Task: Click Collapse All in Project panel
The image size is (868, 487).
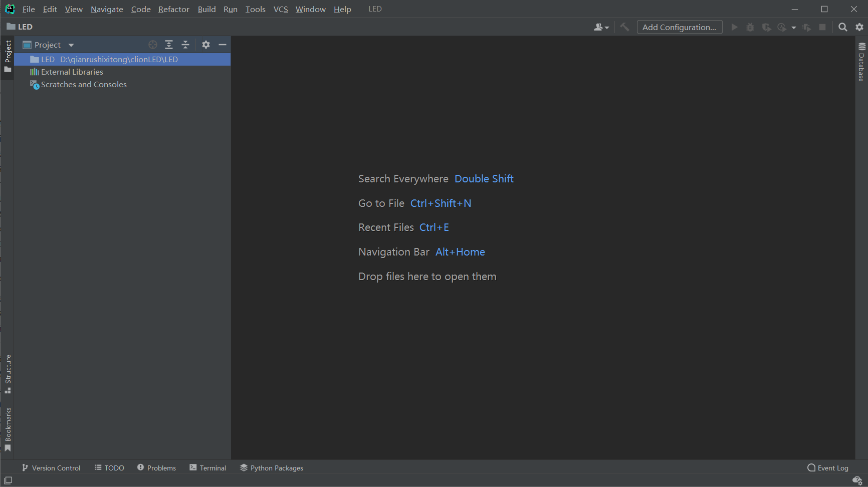Action: click(x=185, y=45)
